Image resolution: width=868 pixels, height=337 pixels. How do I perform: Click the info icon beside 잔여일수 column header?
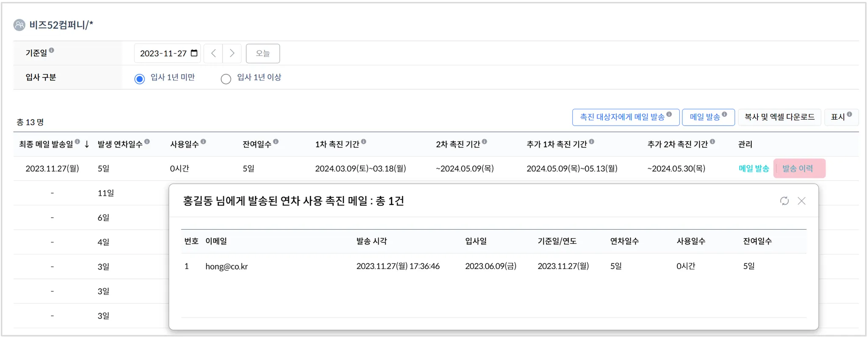point(276,142)
